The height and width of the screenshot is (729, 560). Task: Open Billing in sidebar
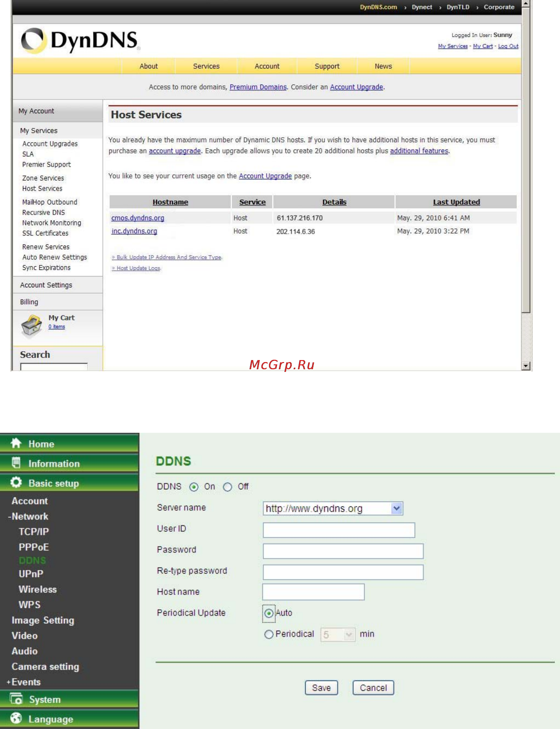(x=58, y=302)
